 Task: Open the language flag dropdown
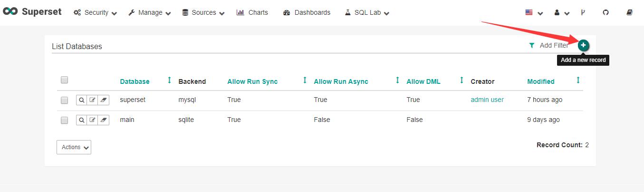point(534,13)
